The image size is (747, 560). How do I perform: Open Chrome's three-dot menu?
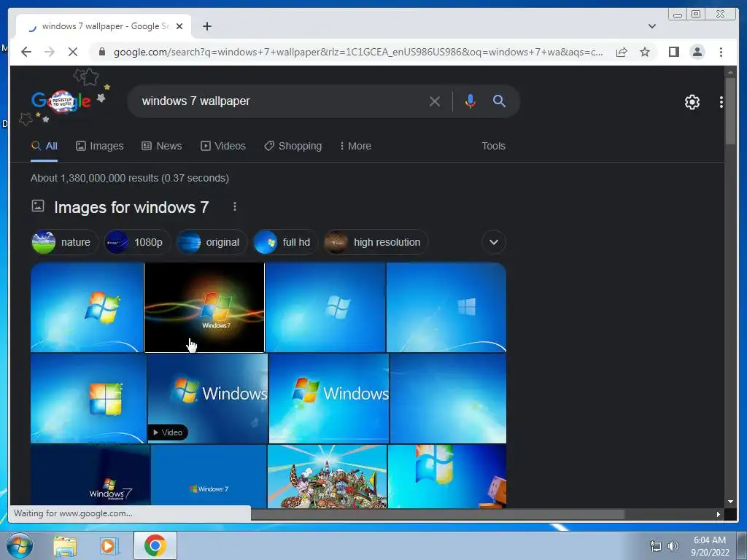click(x=721, y=52)
